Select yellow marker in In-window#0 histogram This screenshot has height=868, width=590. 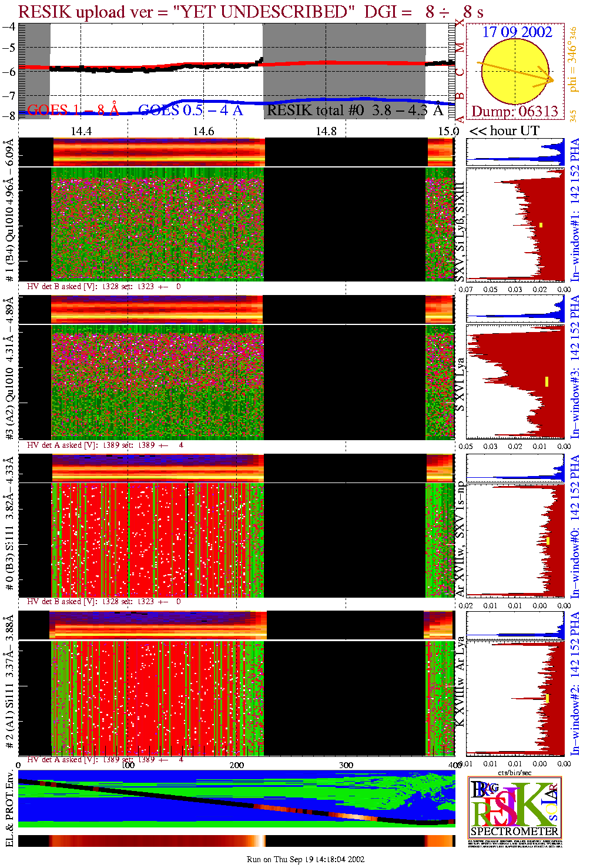pos(548,541)
